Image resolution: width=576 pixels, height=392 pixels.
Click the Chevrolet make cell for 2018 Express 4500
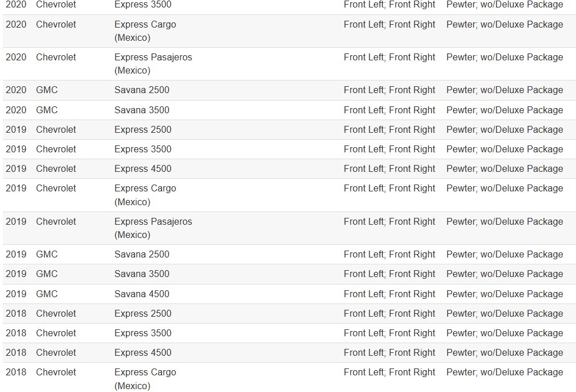[x=56, y=352]
